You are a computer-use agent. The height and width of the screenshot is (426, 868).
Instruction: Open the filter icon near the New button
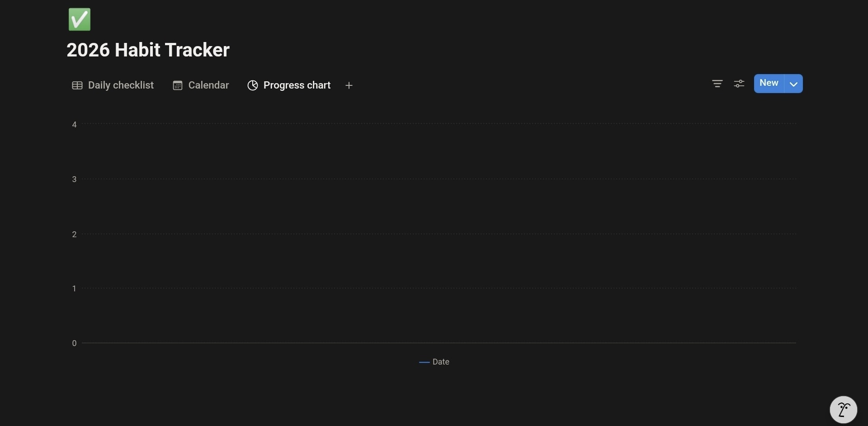click(x=717, y=84)
